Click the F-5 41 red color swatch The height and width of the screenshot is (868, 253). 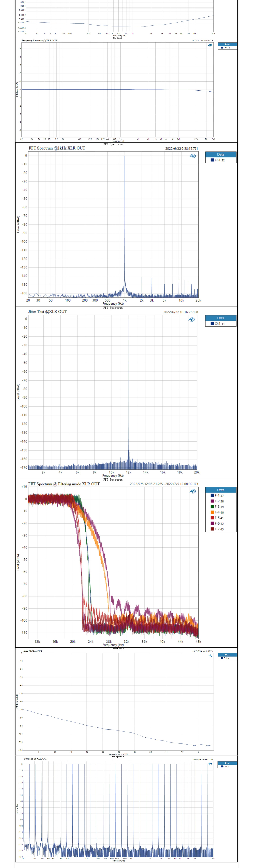pyautogui.click(x=212, y=518)
